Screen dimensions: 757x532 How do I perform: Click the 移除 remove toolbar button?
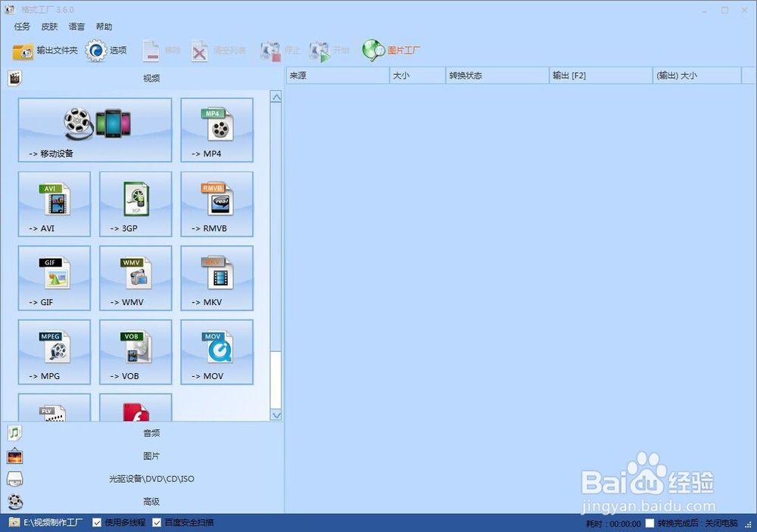(x=161, y=51)
